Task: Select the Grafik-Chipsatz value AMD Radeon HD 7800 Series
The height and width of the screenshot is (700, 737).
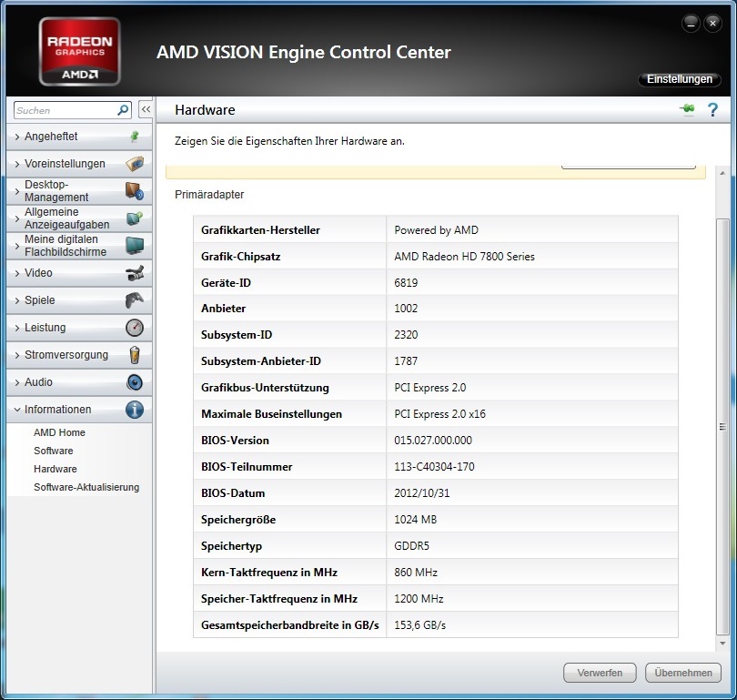Action: click(464, 257)
